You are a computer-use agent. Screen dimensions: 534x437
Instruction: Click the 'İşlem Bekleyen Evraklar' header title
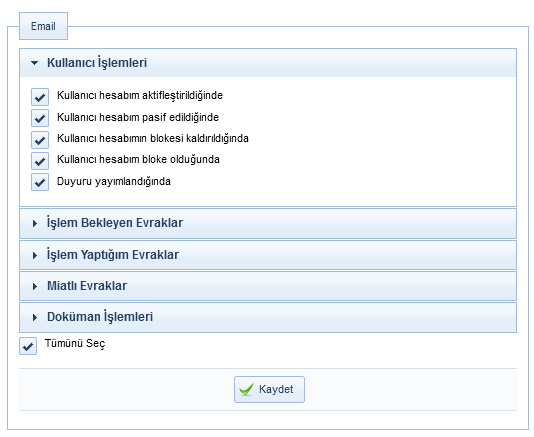coord(115,223)
